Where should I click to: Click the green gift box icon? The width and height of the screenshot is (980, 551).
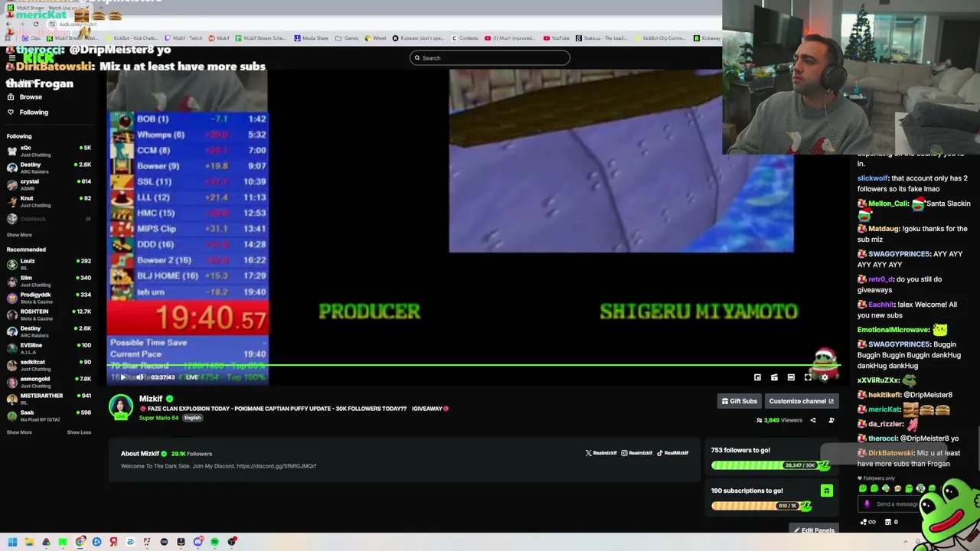[x=826, y=491]
